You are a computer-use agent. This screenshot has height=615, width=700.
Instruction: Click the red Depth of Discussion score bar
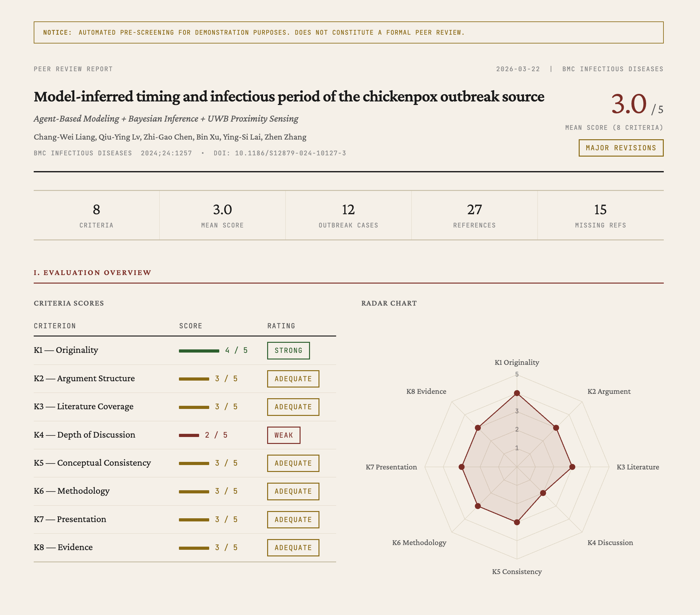tap(189, 435)
